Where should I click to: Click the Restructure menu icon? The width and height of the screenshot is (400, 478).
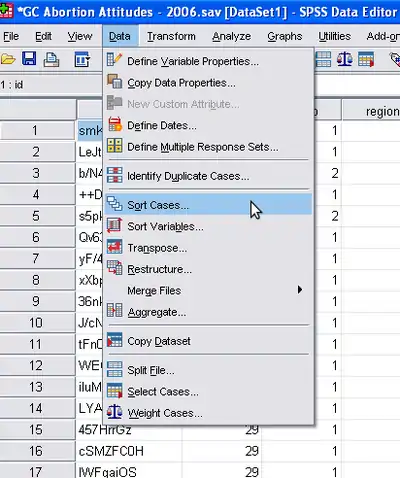(x=114, y=268)
